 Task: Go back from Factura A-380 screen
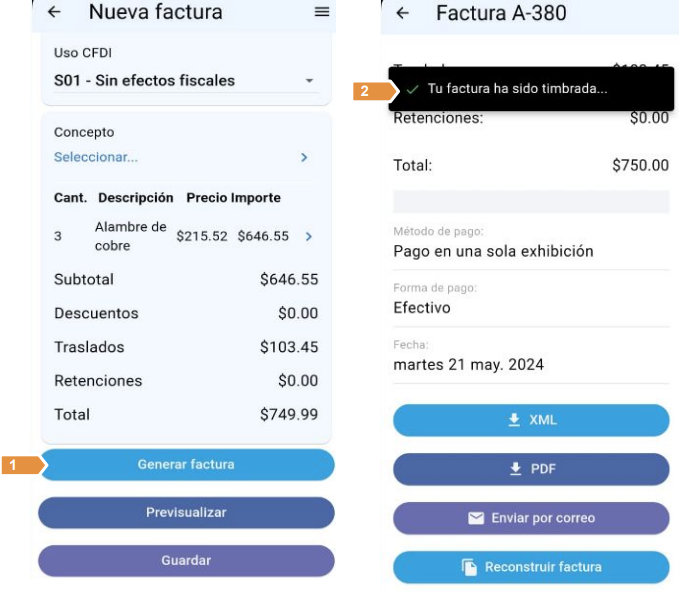(402, 13)
